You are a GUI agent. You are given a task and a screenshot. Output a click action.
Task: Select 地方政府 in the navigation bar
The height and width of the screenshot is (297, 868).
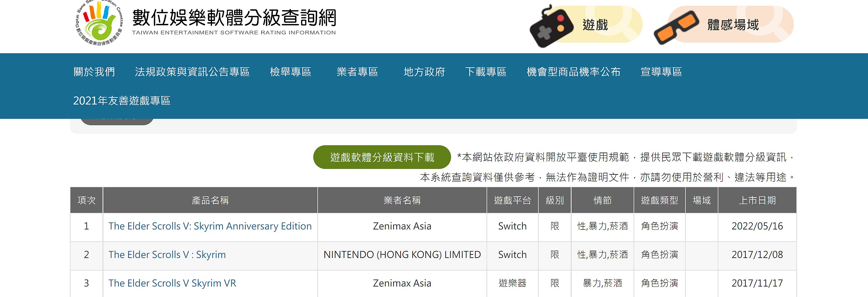click(x=424, y=72)
